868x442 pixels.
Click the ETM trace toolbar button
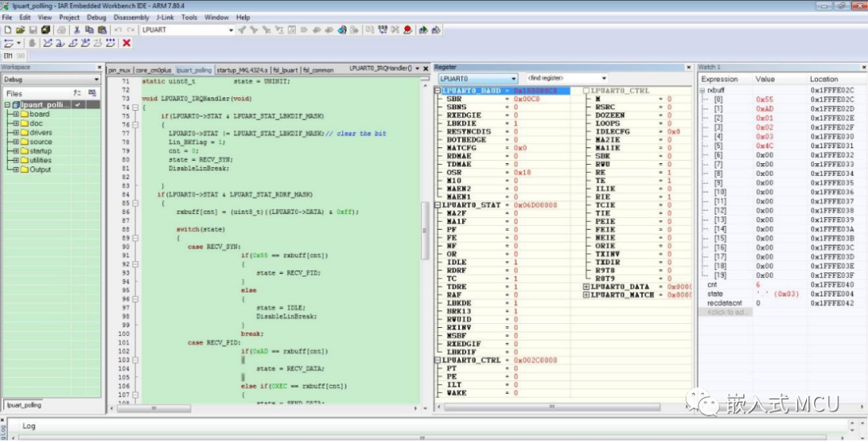tap(8, 56)
